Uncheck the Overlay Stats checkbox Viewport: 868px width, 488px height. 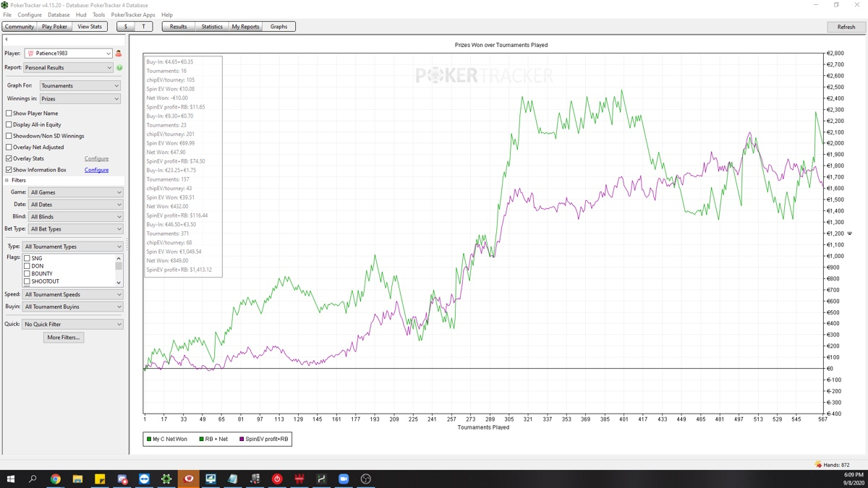pyautogui.click(x=9, y=158)
